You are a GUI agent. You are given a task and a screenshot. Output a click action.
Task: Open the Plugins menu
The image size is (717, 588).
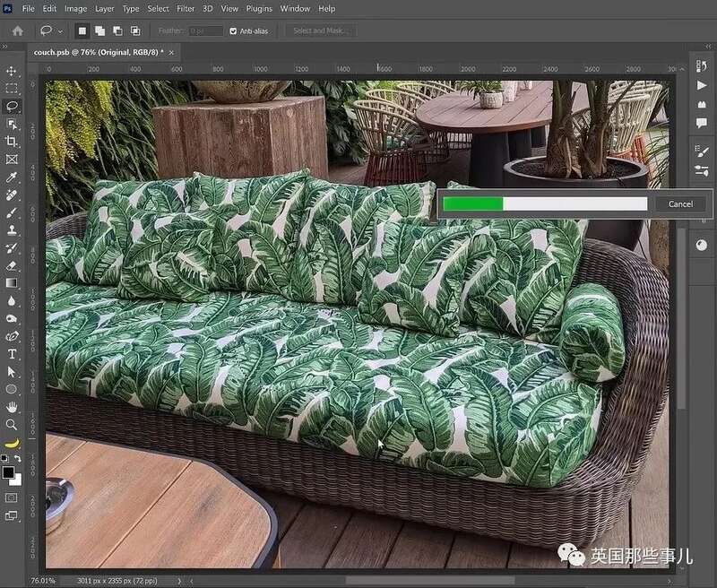[259, 9]
